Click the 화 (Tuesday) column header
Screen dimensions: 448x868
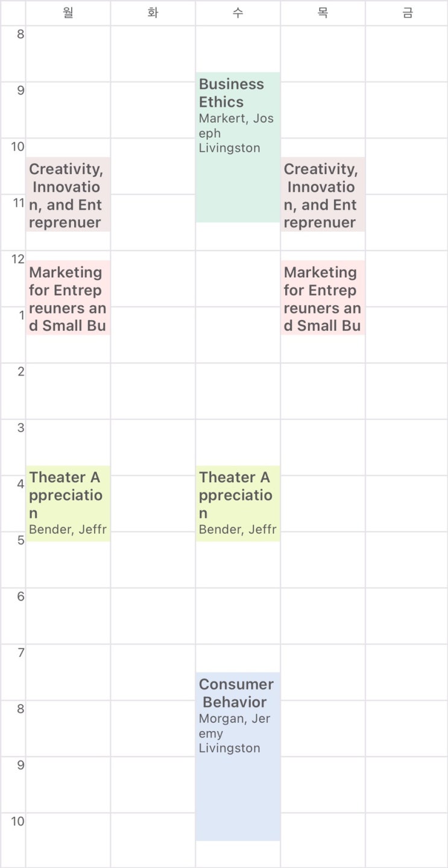pos(153,13)
